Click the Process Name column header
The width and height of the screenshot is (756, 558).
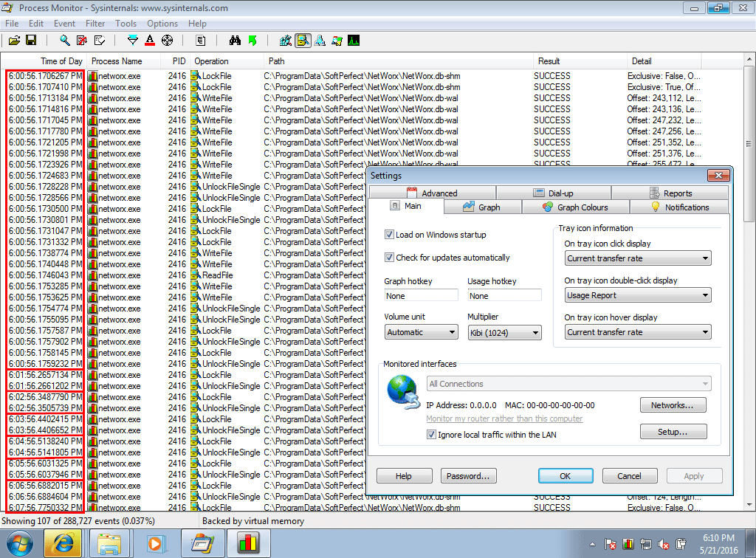point(123,61)
